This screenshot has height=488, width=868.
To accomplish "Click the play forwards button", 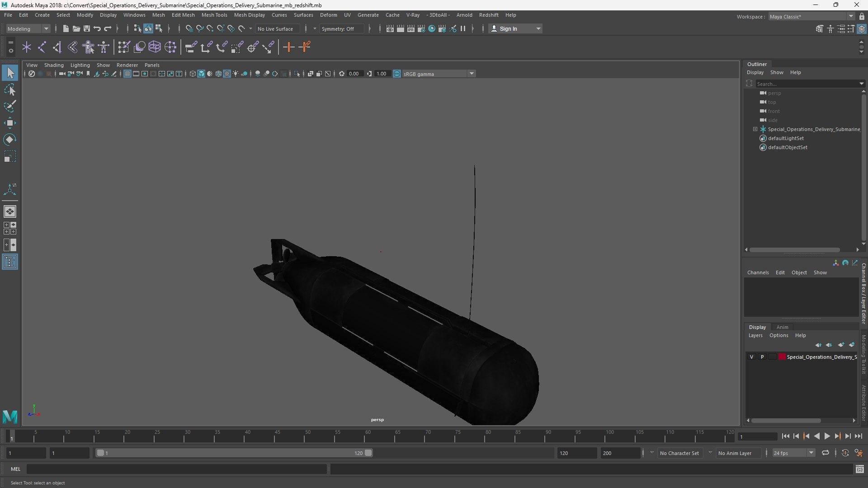I will [827, 436].
